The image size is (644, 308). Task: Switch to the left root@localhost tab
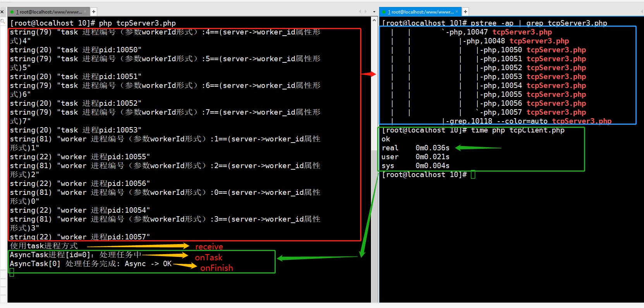point(49,12)
